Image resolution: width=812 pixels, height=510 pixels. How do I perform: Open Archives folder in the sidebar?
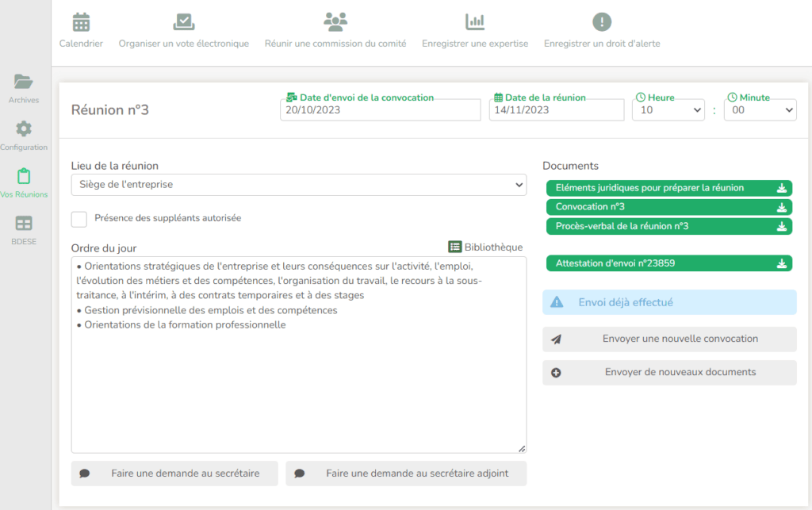24,82
